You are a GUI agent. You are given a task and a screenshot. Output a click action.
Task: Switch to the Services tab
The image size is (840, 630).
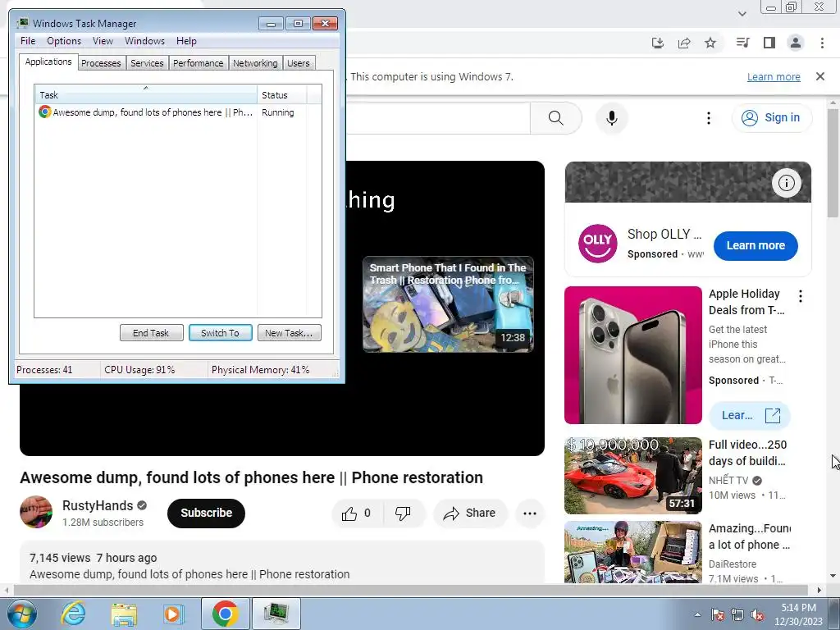(147, 63)
